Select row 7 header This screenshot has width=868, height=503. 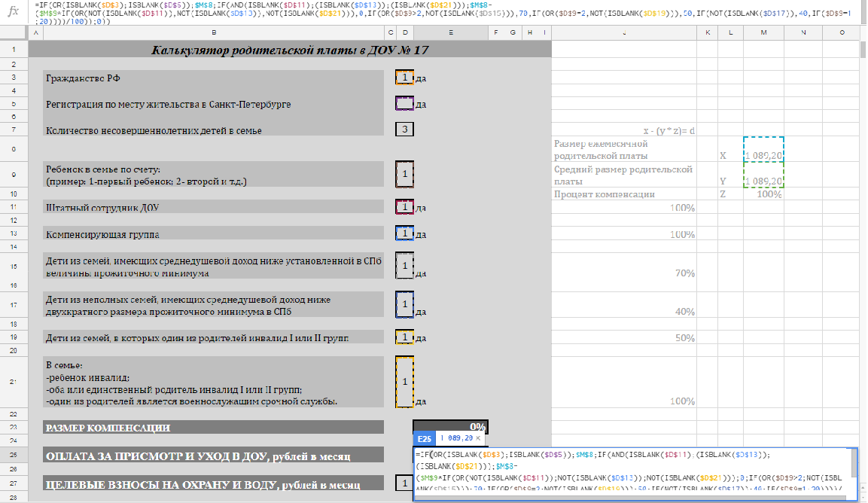14,130
